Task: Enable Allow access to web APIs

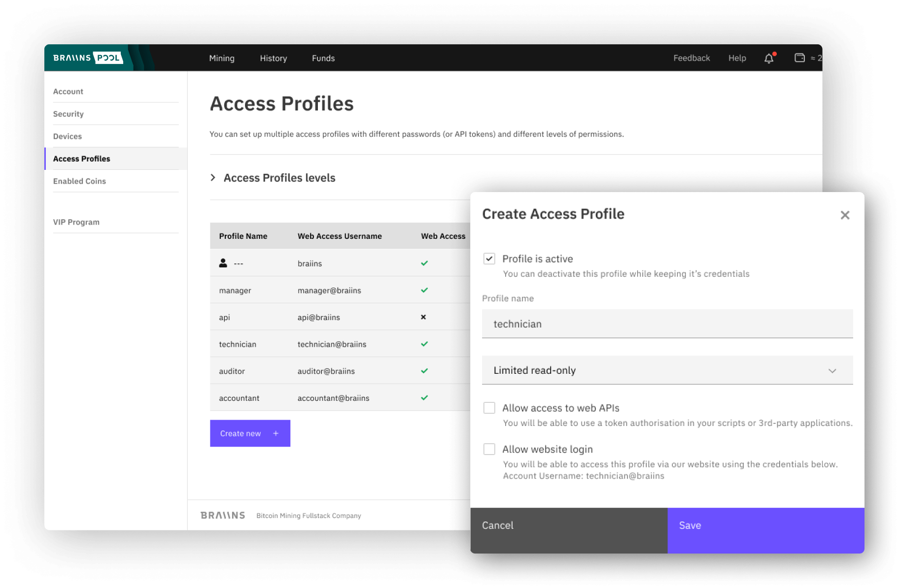Action: pyautogui.click(x=489, y=408)
